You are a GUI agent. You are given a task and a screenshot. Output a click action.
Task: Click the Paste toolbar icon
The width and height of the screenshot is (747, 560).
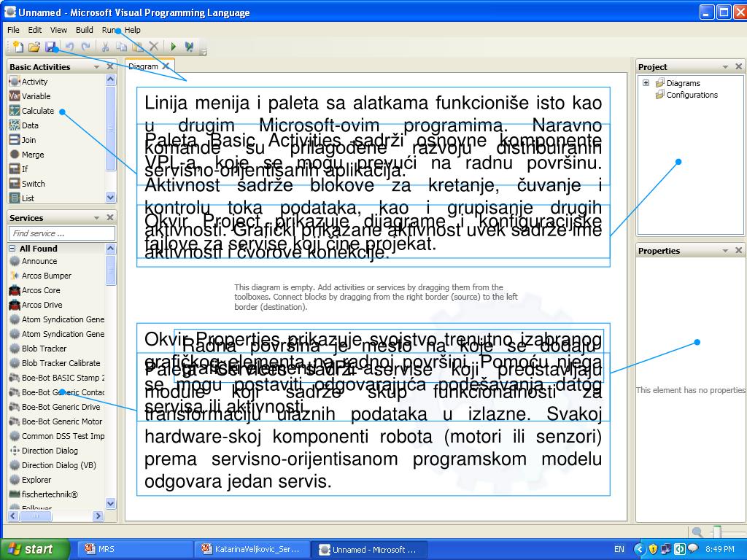[137, 46]
